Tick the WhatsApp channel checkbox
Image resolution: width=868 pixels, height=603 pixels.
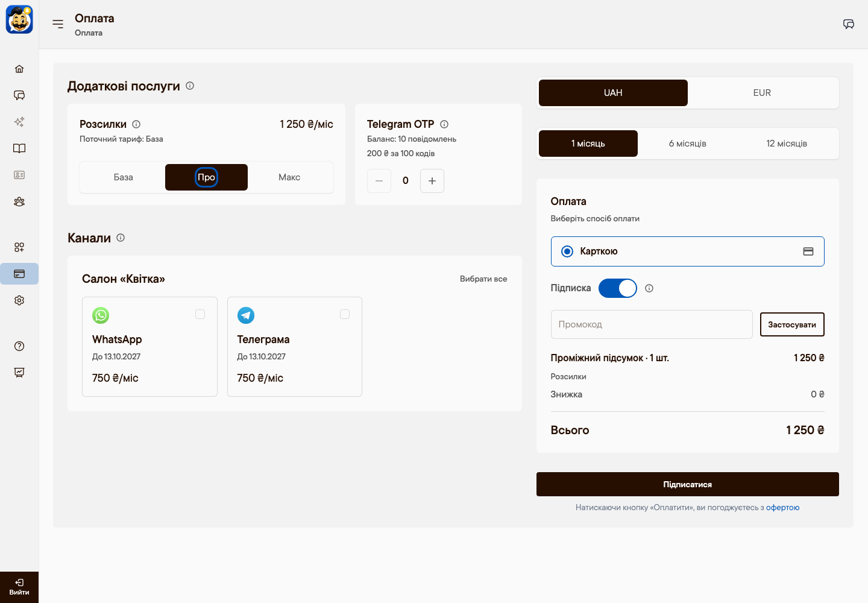(x=200, y=314)
